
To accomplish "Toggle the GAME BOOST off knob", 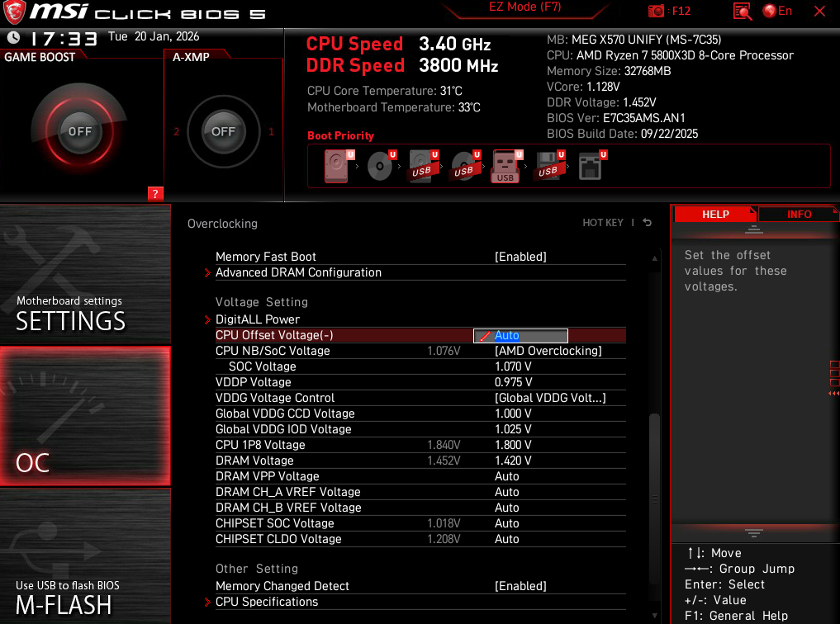I will tap(80, 131).
